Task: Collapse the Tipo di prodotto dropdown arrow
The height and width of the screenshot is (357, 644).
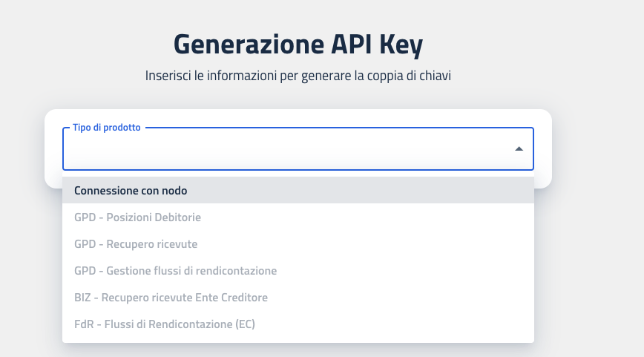Action: tap(519, 149)
